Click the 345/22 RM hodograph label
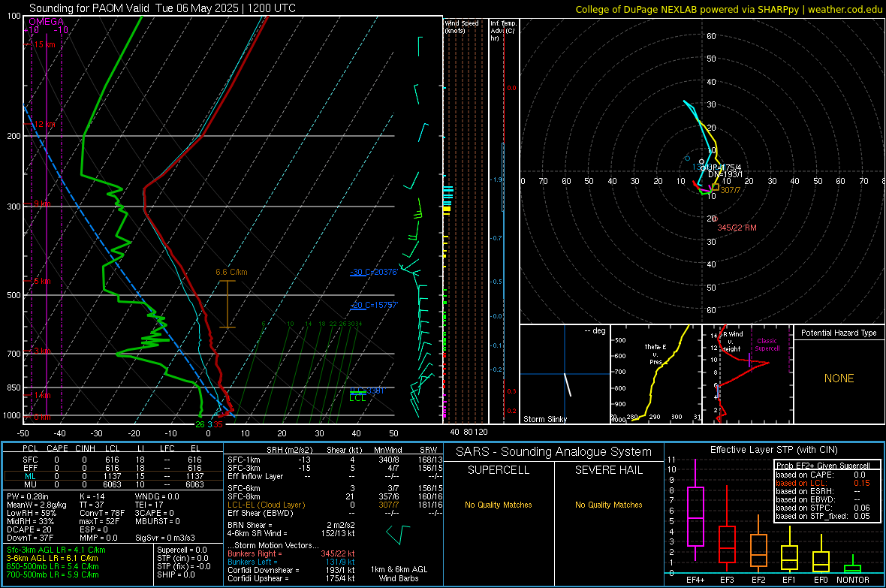This screenshot has height=588, width=886. (x=737, y=228)
